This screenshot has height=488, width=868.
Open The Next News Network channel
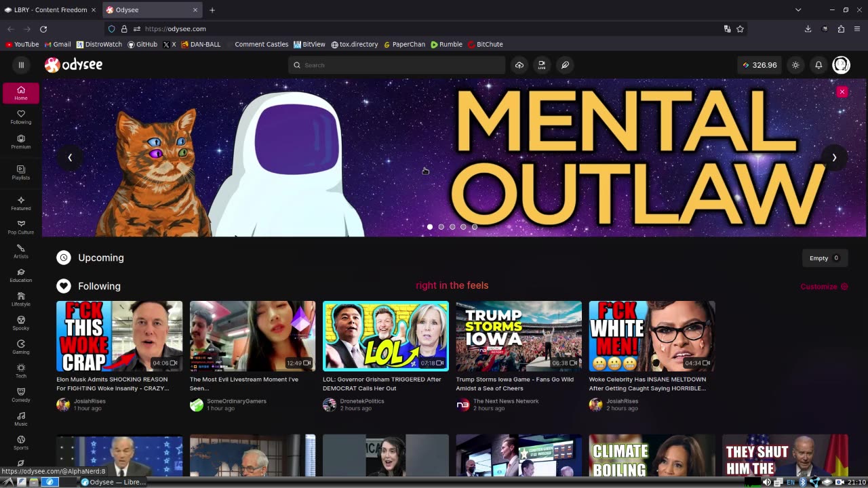pyautogui.click(x=506, y=401)
